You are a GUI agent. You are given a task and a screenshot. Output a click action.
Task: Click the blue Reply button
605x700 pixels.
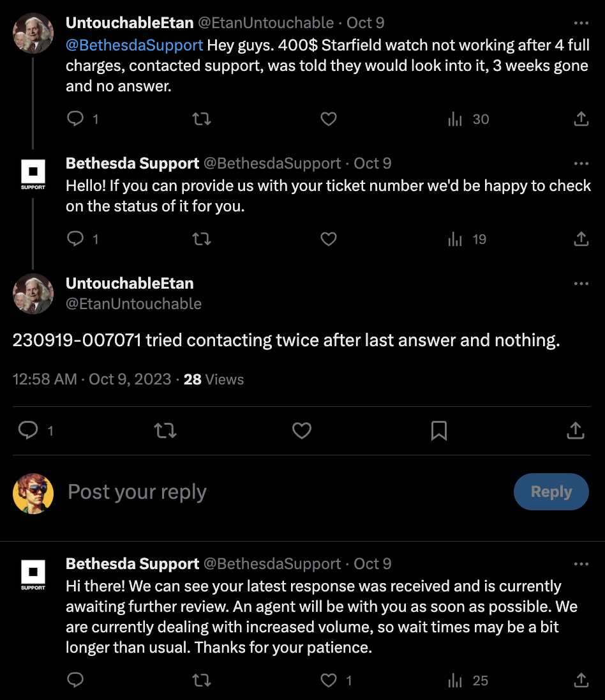point(551,492)
